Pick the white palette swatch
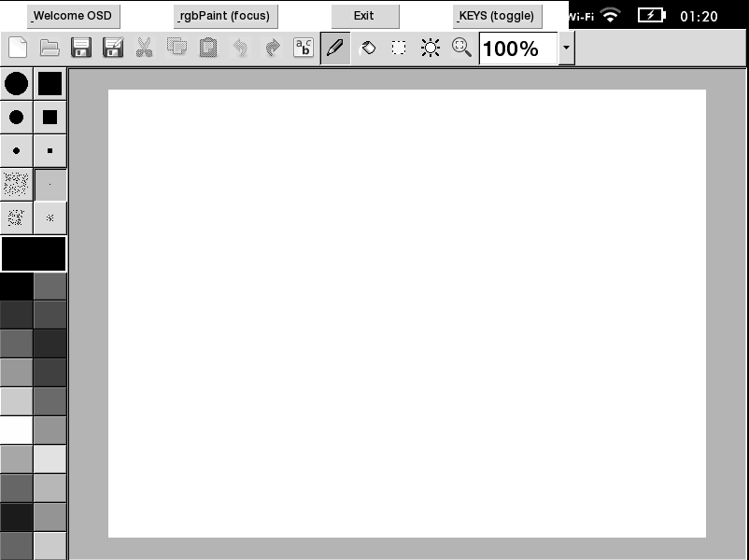Viewport: 749px width, 560px height. click(x=16, y=429)
